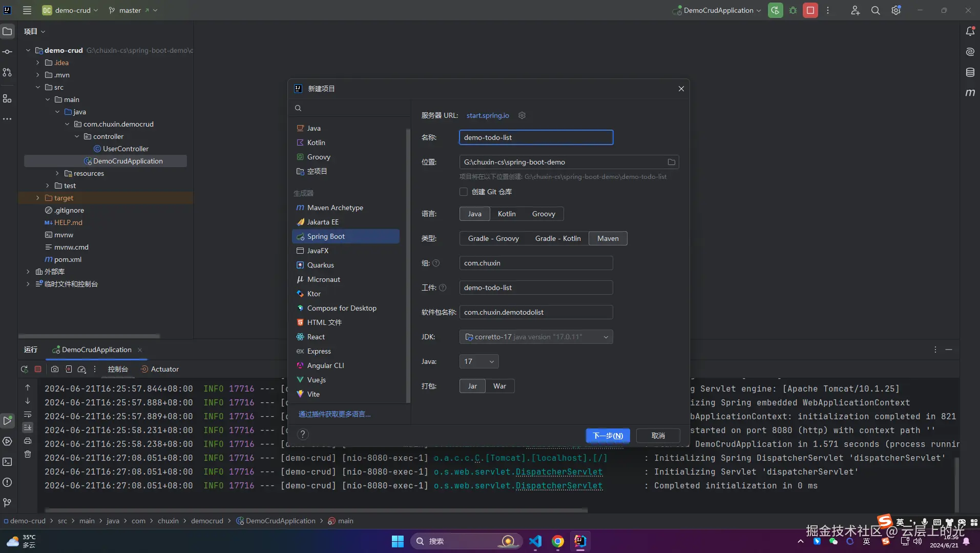Open the Git tool window icon

7,503
